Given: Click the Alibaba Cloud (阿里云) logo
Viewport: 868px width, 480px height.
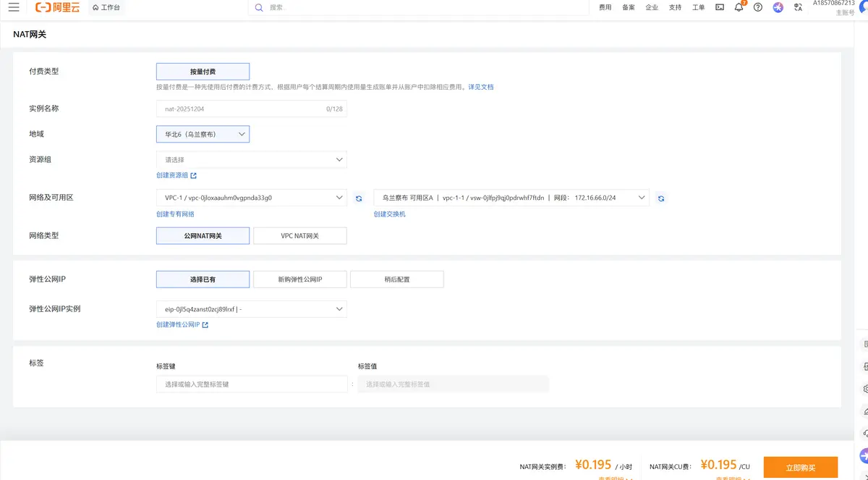Looking at the screenshot, I should (x=57, y=7).
